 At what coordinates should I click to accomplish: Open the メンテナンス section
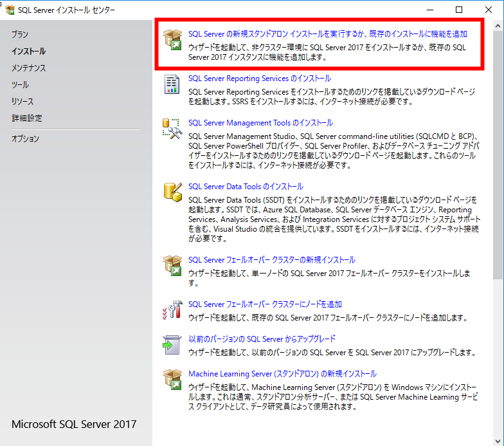coord(28,68)
